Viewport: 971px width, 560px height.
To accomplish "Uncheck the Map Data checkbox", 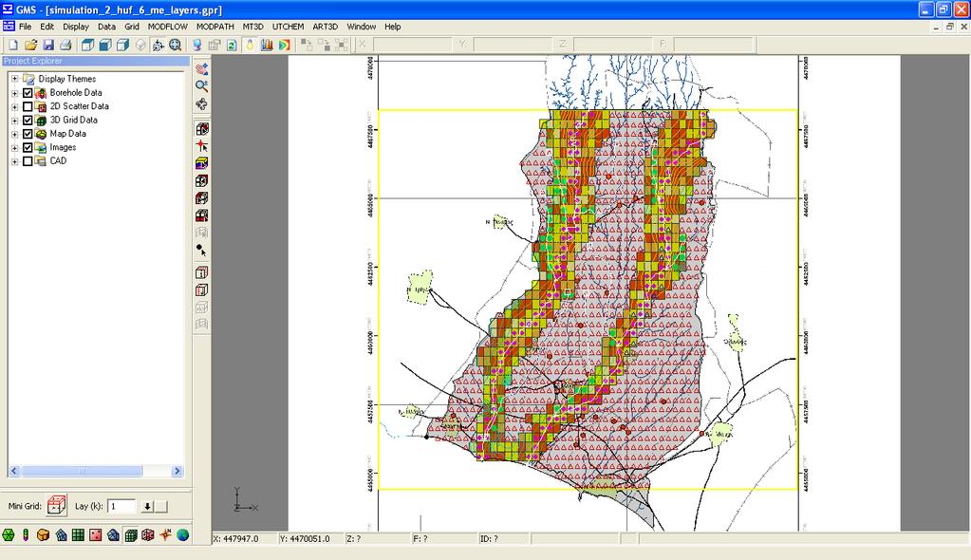I will 28,134.
